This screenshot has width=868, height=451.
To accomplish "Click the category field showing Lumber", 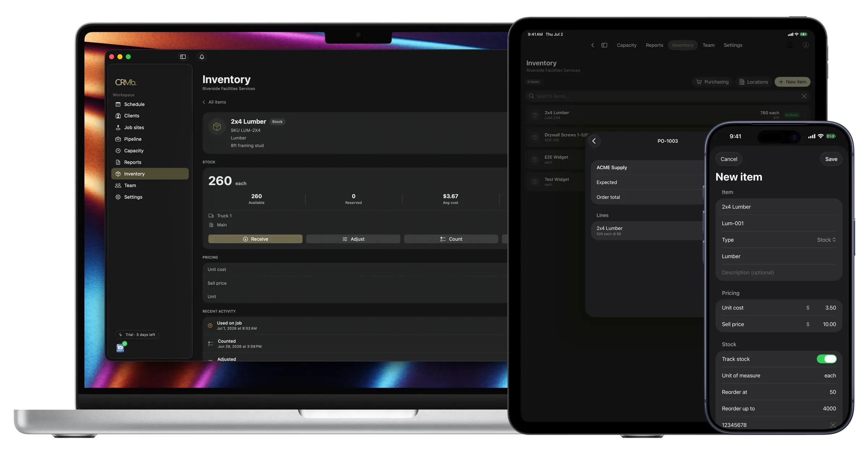I will 779,256.
